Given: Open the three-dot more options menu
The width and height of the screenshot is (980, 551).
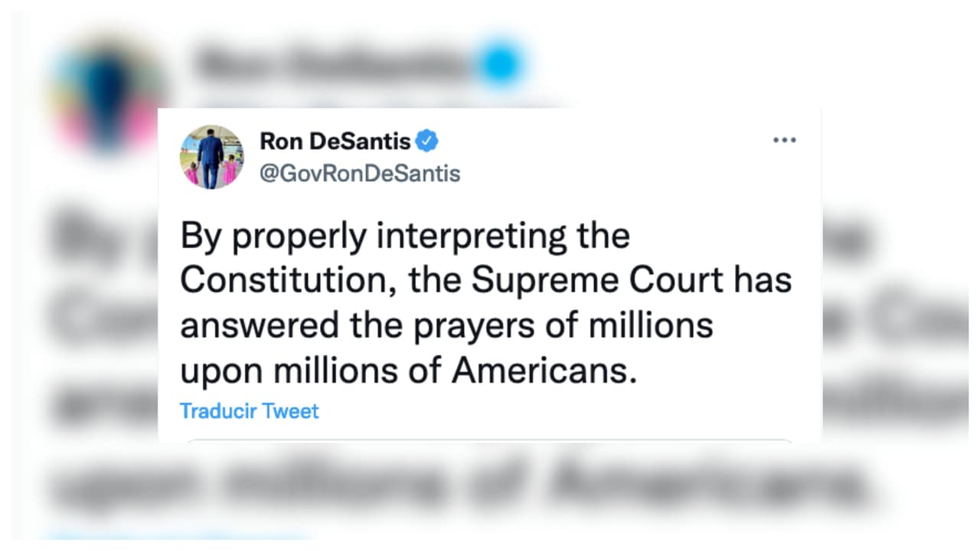Looking at the screenshot, I should tap(785, 141).
